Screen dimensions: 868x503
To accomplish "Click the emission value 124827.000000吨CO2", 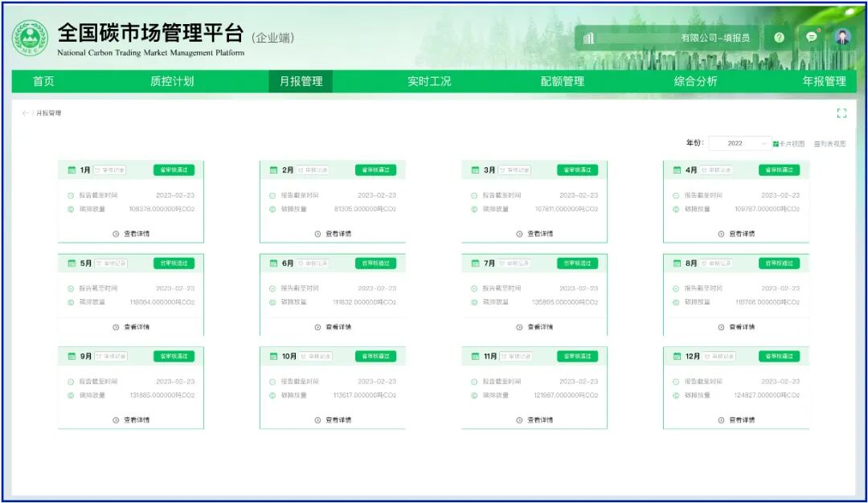I will click(x=767, y=395).
